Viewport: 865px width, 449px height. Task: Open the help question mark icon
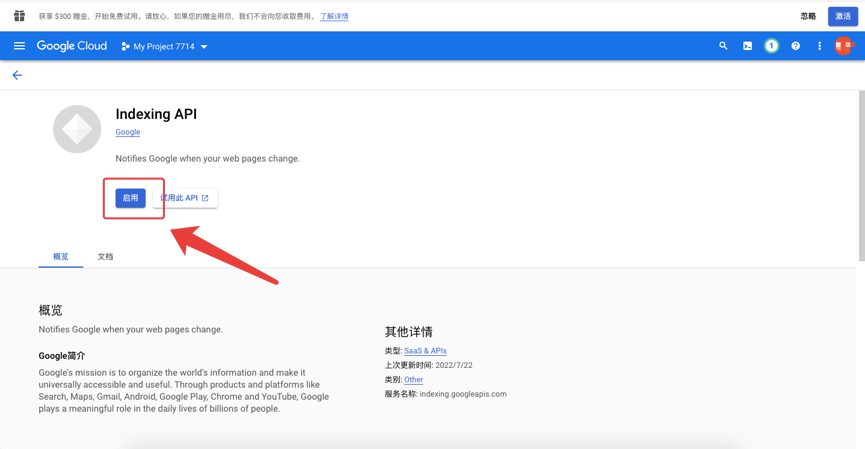point(795,46)
